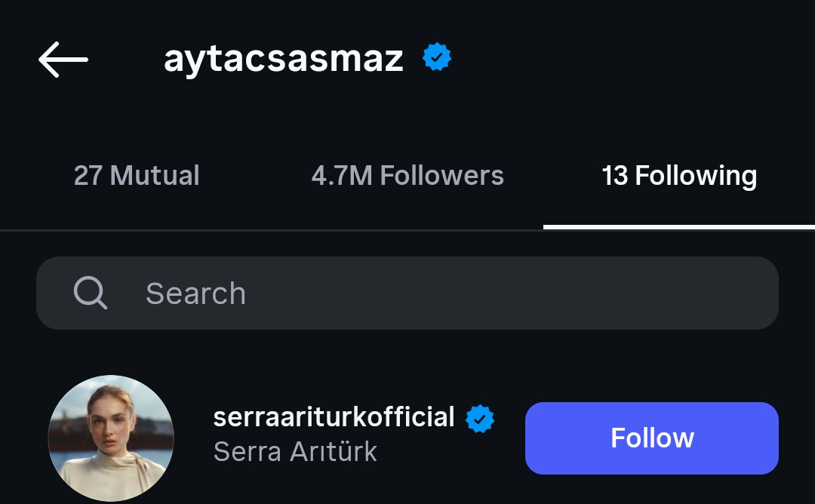Open the aytacsasmaz profile title

coord(283,58)
